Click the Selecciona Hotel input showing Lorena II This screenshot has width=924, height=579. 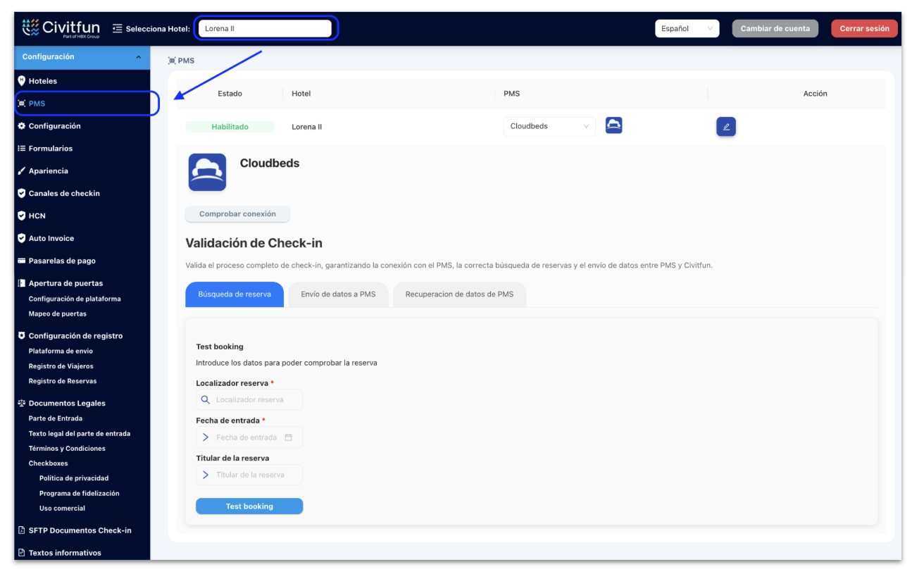pos(266,28)
